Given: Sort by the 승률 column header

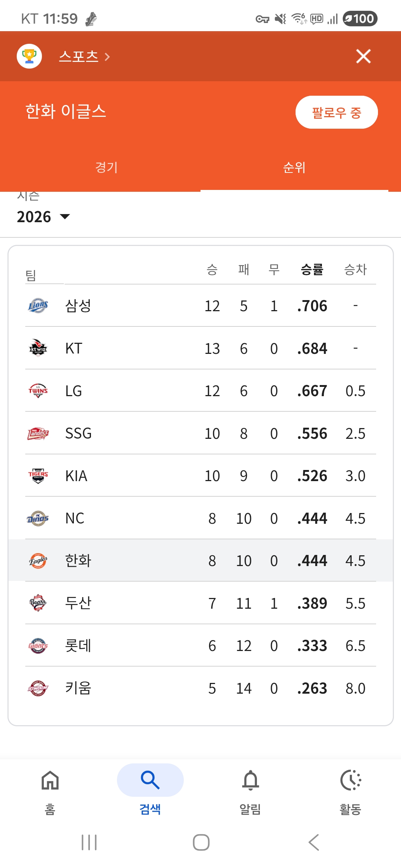Looking at the screenshot, I should (x=312, y=269).
